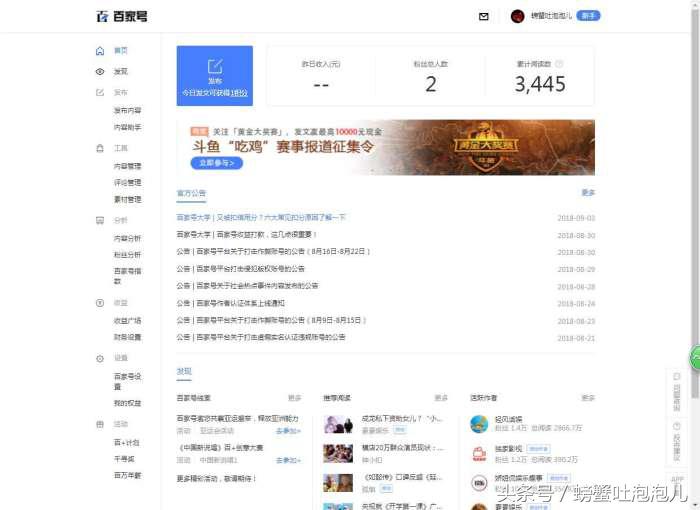
Task: Open the 首页 home icon in sidebar
Action: pyautogui.click(x=100, y=51)
